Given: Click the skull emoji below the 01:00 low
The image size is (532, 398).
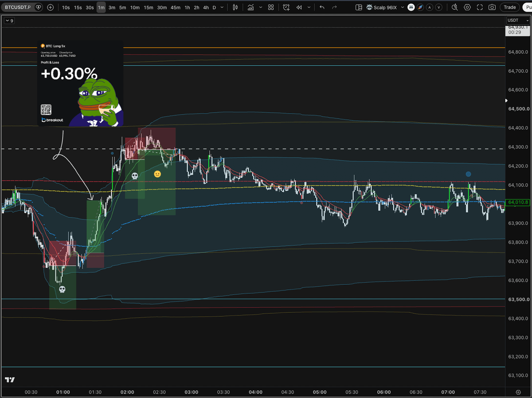Looking at the screenshot, I should point(62,290).
